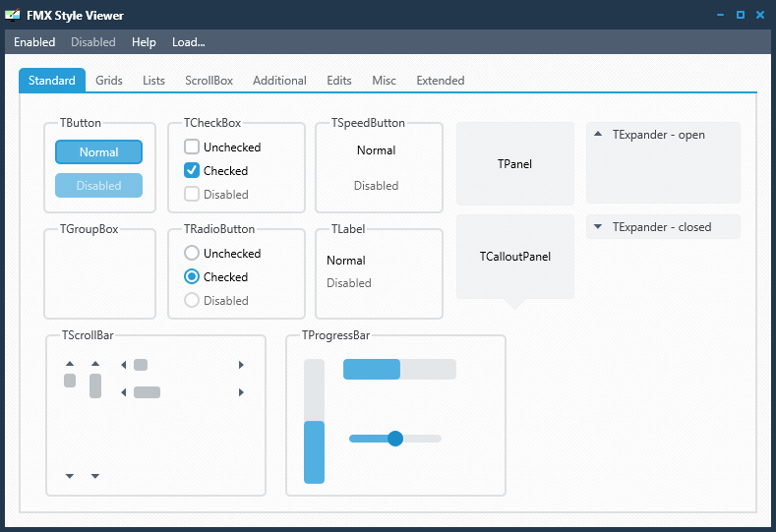Open the Disabled menu item
The height and width of the screenshot is (532, 776).
[x=93, y=42]
